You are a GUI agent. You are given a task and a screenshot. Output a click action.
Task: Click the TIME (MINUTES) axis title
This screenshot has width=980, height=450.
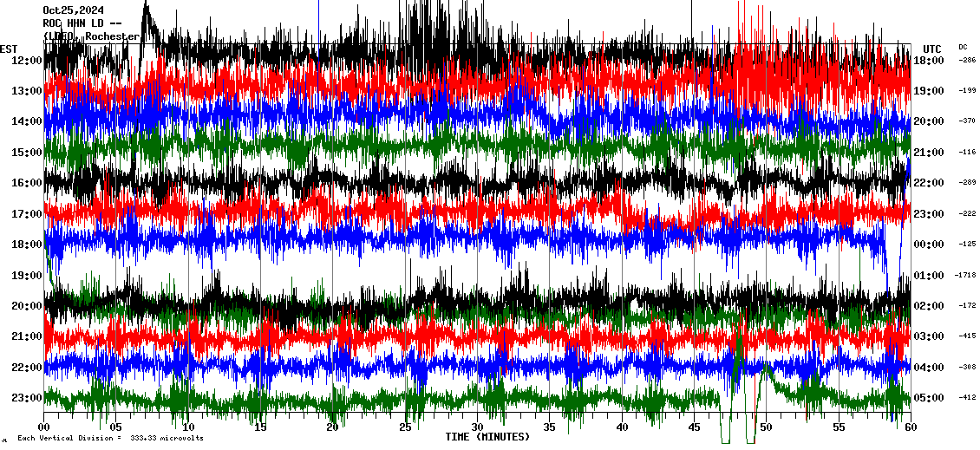coord(487,437)
